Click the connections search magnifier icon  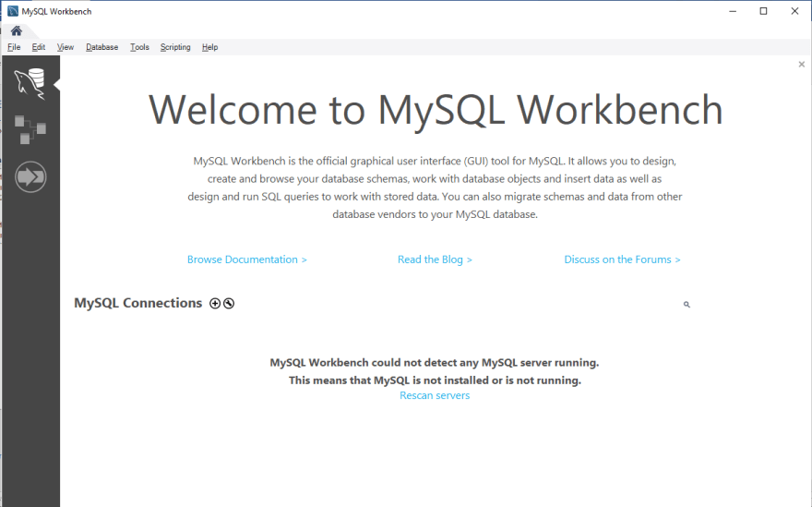click(x=687, y=305)
